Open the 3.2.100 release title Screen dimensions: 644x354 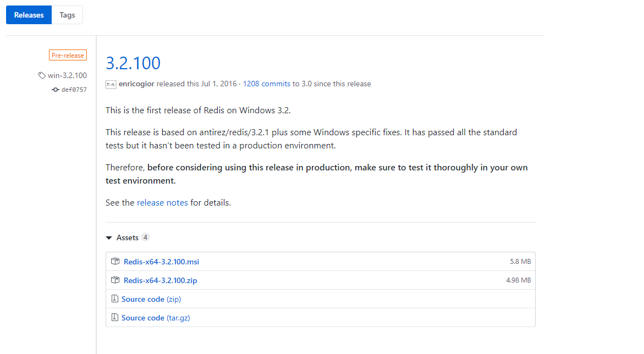click(133, 63)
